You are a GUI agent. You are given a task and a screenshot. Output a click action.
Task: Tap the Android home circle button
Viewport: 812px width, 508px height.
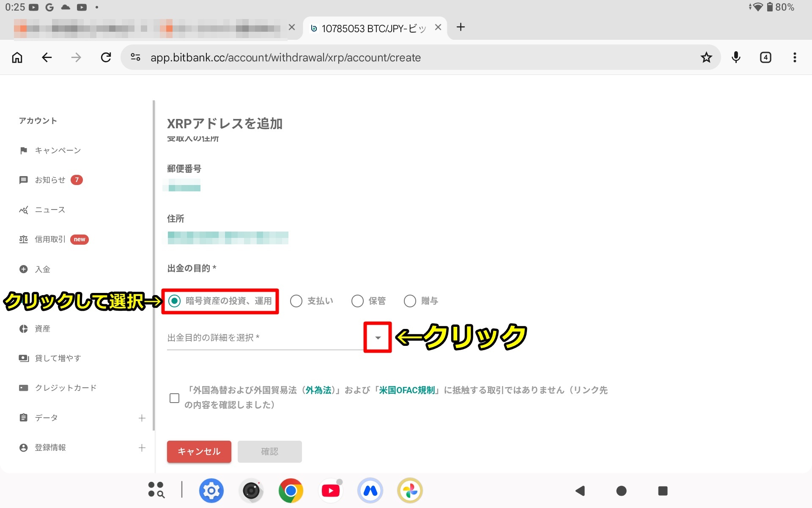click(x=621, y=491)
